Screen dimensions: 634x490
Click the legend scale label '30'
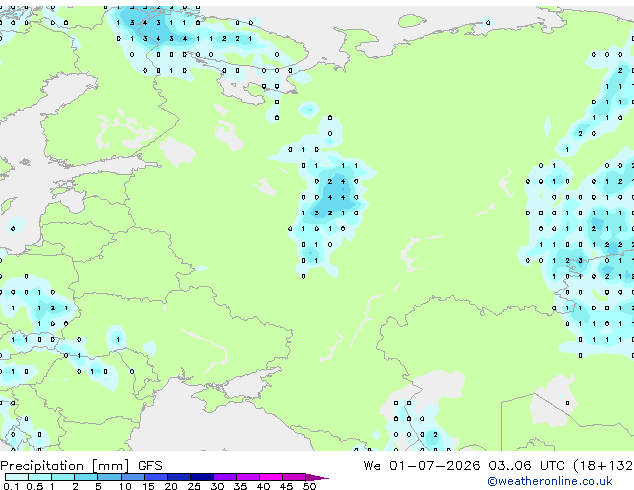tap(217, 486)
